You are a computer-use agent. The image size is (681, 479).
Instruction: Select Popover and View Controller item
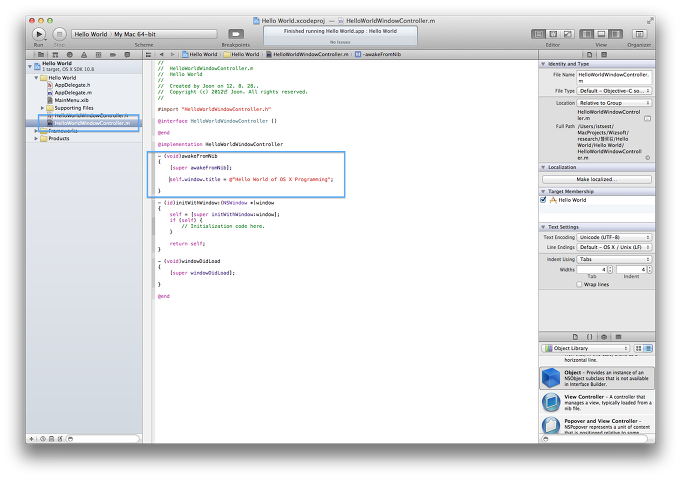[597, 426]
